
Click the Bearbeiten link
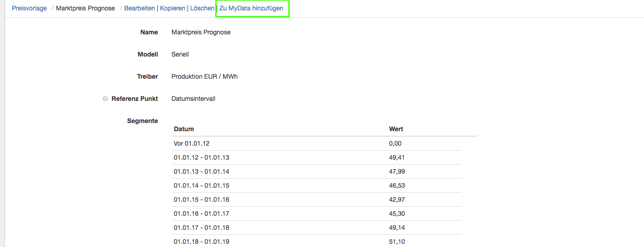click(x=140, y=8)
